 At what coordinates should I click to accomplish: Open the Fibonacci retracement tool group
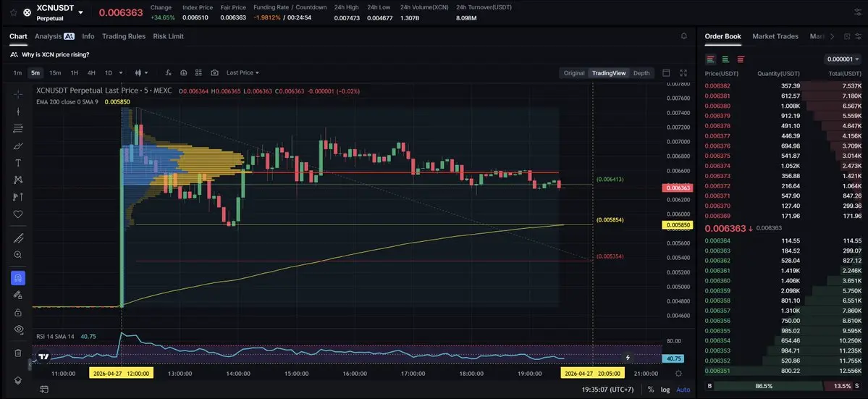click(x=17, y=128)
